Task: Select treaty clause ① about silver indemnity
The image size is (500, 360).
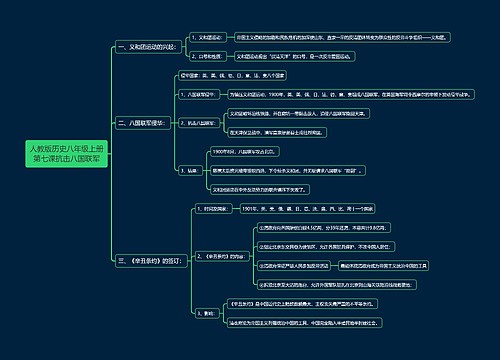Action: click(x=324, y=228)
